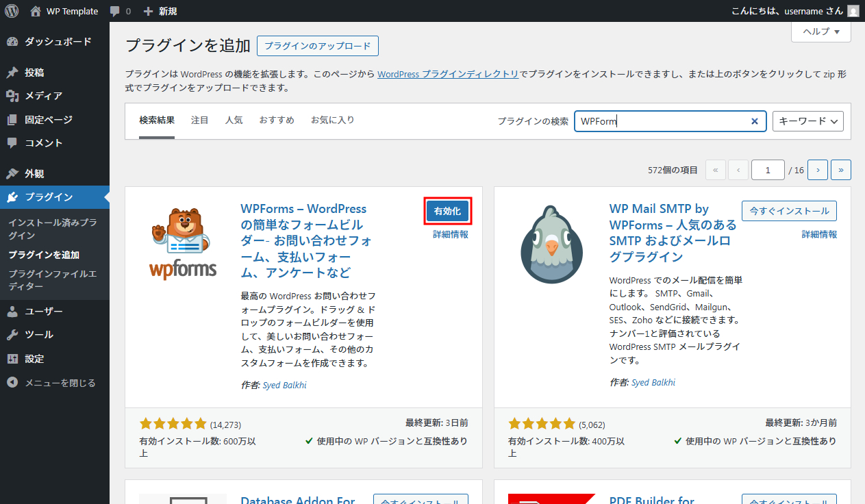865x504 pixels.
Task: Switch to the 人気 tab
Action: (234, 121)
